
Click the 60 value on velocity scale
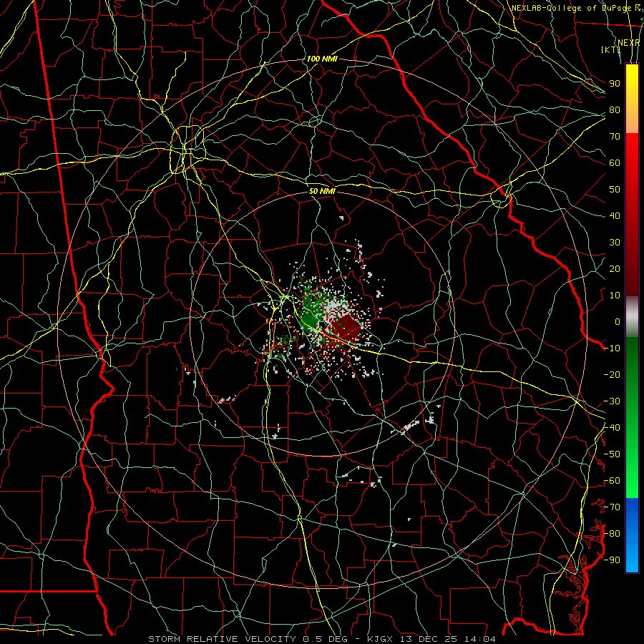tap(615, 163)
